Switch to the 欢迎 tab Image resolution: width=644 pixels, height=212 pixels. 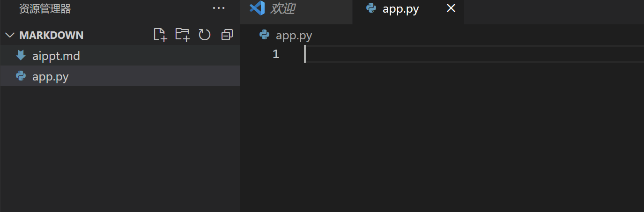pos(282,8)
